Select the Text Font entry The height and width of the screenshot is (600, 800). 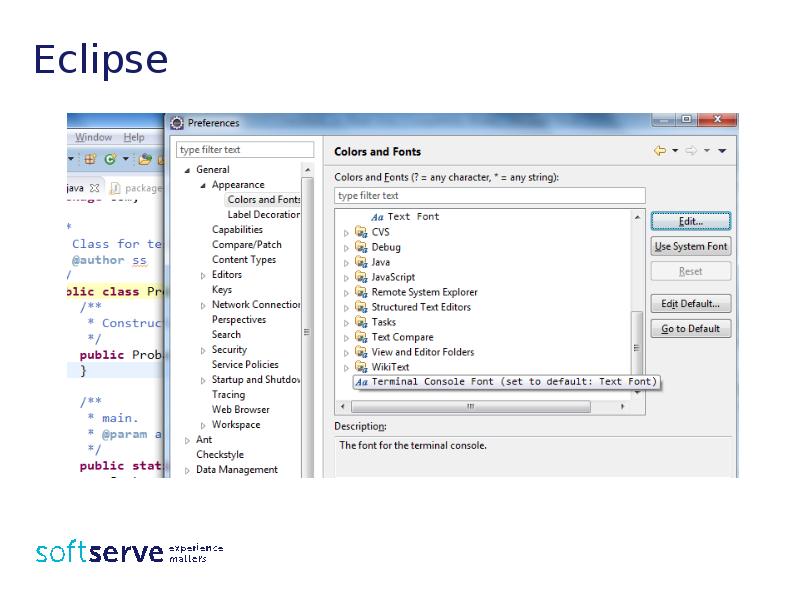(413, 217)
